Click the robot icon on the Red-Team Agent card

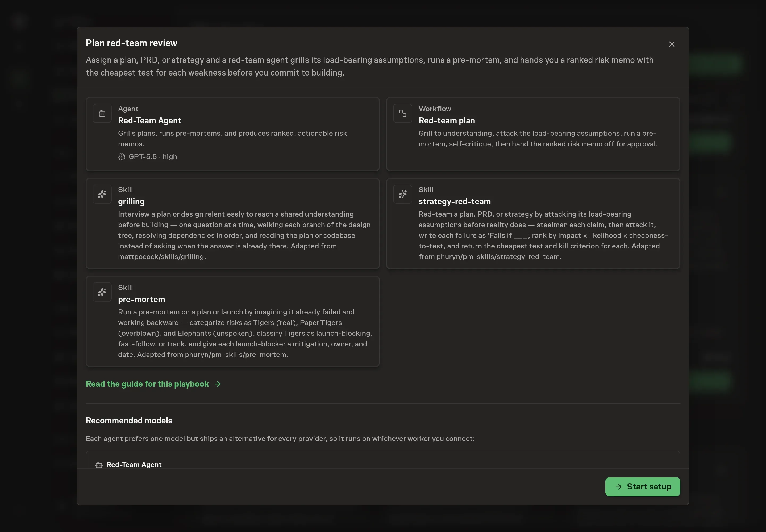102,113
